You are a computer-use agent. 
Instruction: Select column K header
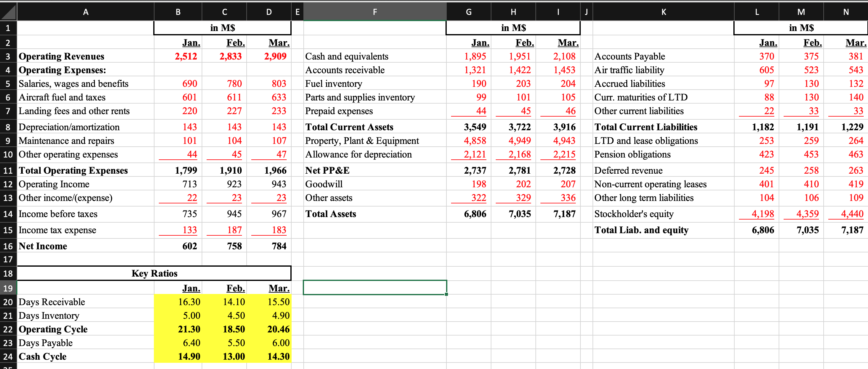(x=663, y=12)
